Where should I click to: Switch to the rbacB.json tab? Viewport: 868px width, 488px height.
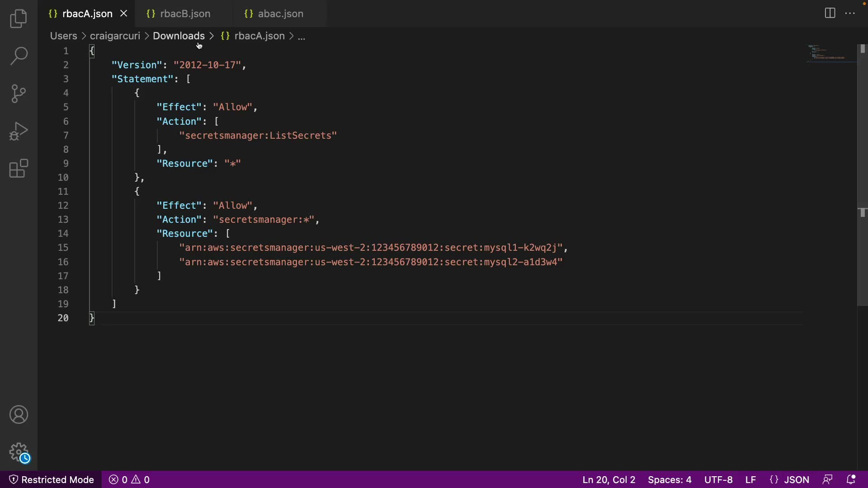click(x=185, y=14)
